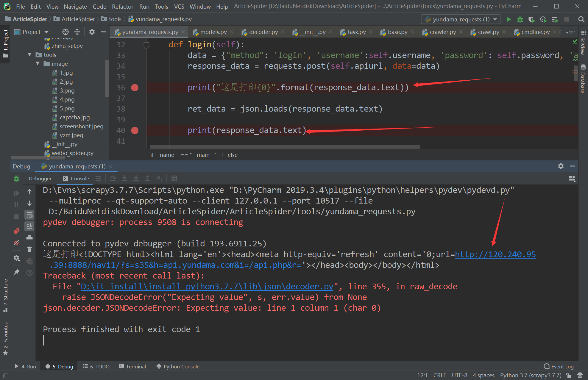Switch to models.py editor tab
This screenshot has height=380, width=588.
click(213, 32)
